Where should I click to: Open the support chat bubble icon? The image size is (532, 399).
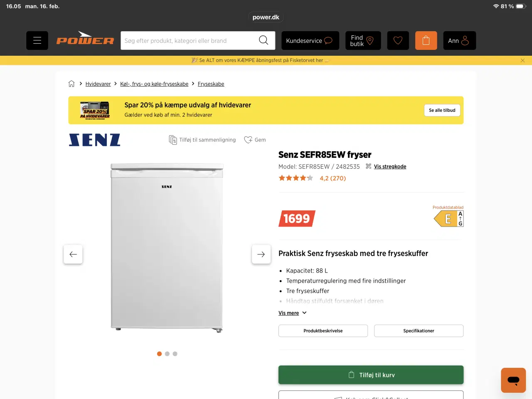point(513,380)
